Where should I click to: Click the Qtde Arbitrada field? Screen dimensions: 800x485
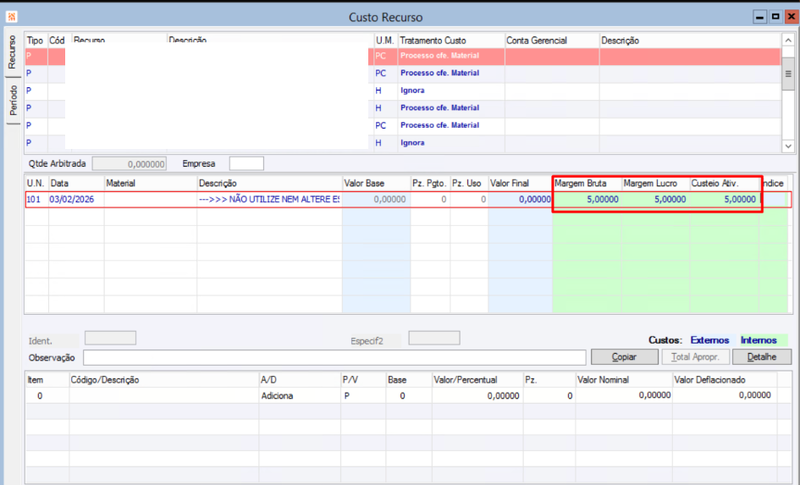click(x=129, y=164)
